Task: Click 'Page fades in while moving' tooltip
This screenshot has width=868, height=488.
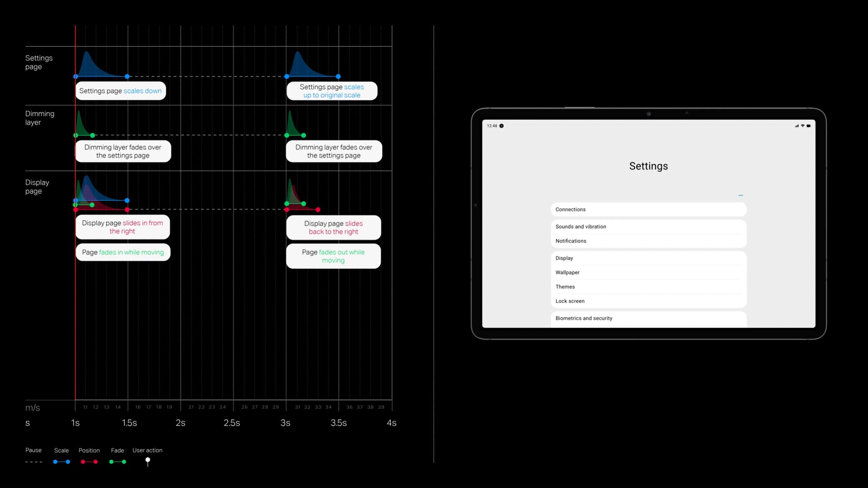Action: point(123,252)
